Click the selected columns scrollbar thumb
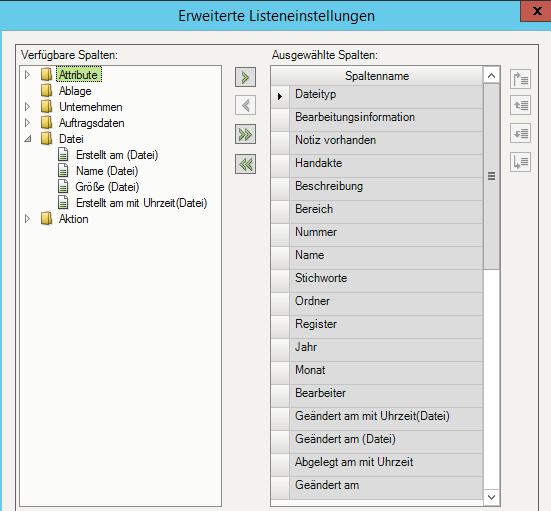551x511 pixels. pos(492,176)
